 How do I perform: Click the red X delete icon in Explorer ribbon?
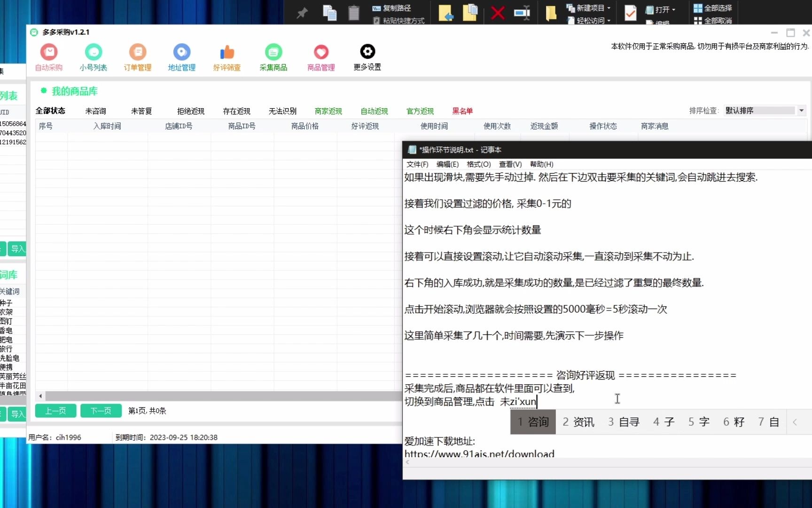coord(498,13)
